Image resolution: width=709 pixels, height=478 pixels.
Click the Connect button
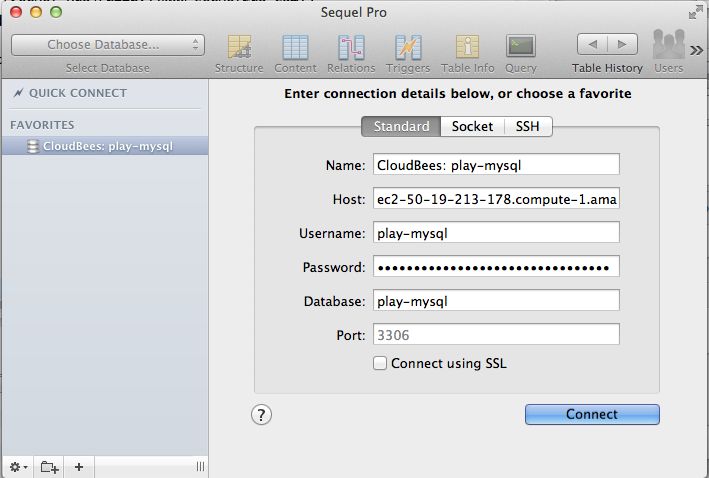[x=592, y=414]
